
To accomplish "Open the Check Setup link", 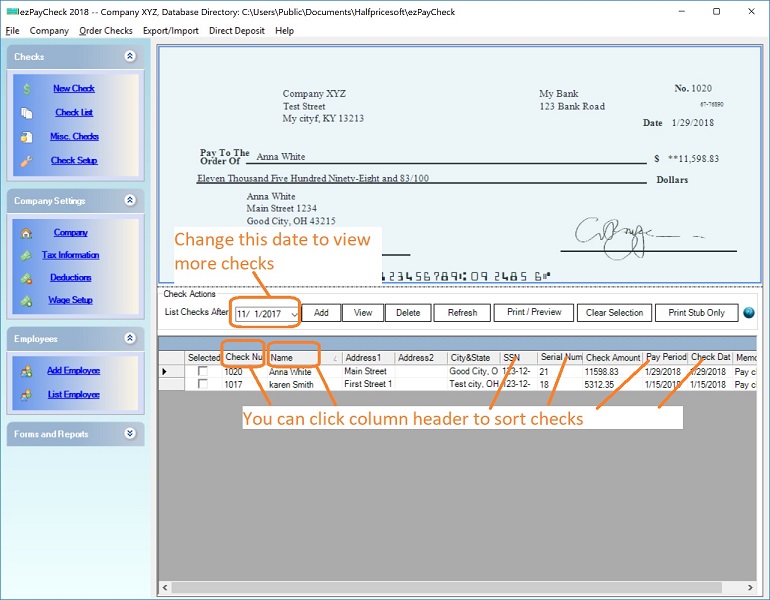I will click(x=74, y=161).
